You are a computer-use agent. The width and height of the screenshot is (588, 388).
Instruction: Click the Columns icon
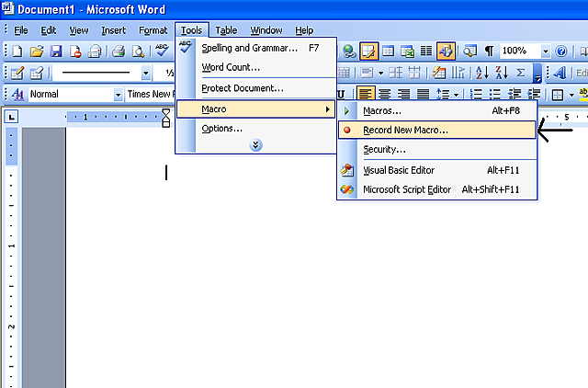coord(426,51)
